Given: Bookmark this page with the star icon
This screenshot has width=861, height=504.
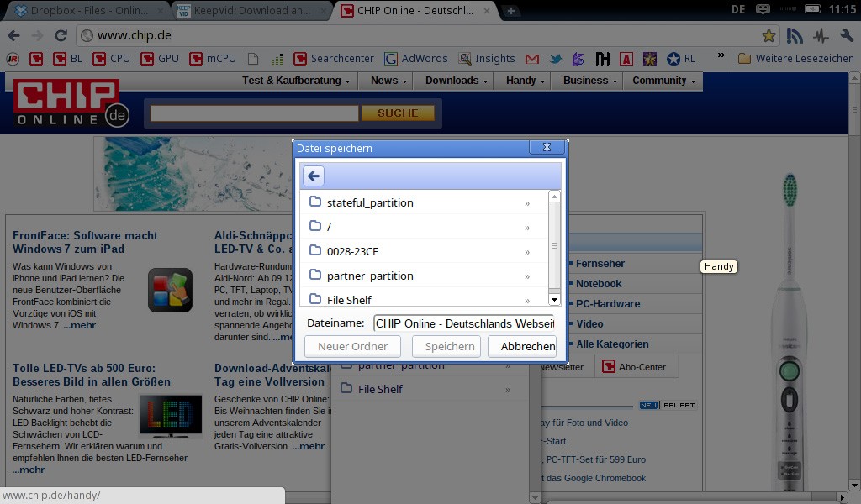Looking at the screenshot, I should 769,35.
